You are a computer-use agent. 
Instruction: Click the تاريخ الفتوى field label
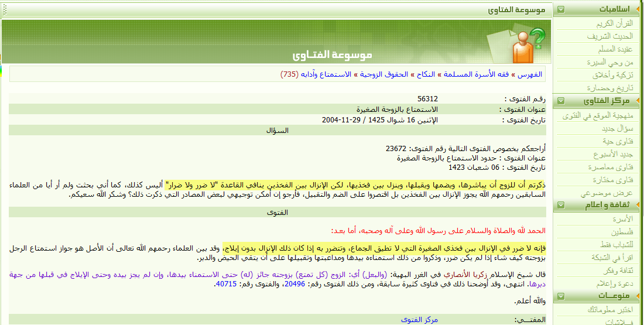tap(523, 121)
